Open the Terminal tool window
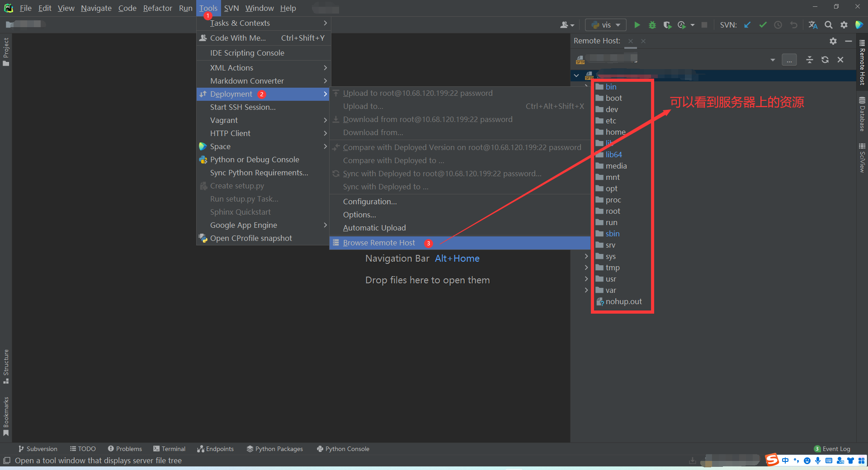The width and height of the screenshot is (868, 470). 170,449
